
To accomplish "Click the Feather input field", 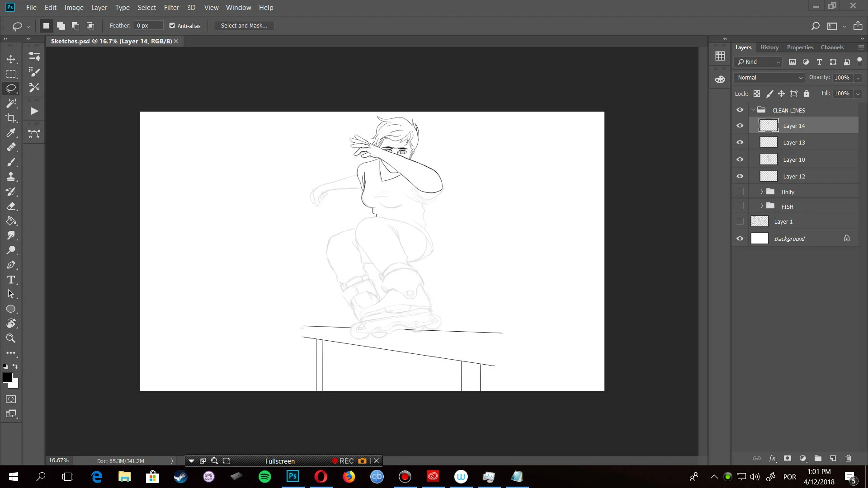I will point(148,26).
